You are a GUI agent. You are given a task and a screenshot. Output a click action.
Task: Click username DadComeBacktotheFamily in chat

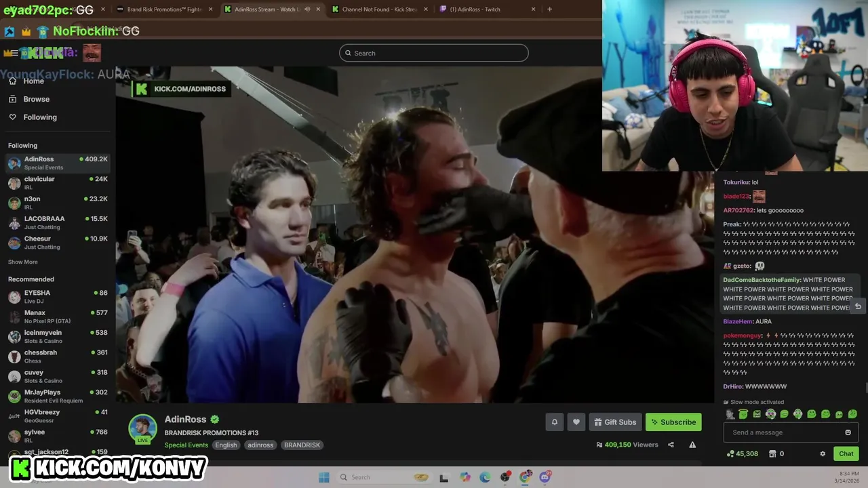coord(762,280)
